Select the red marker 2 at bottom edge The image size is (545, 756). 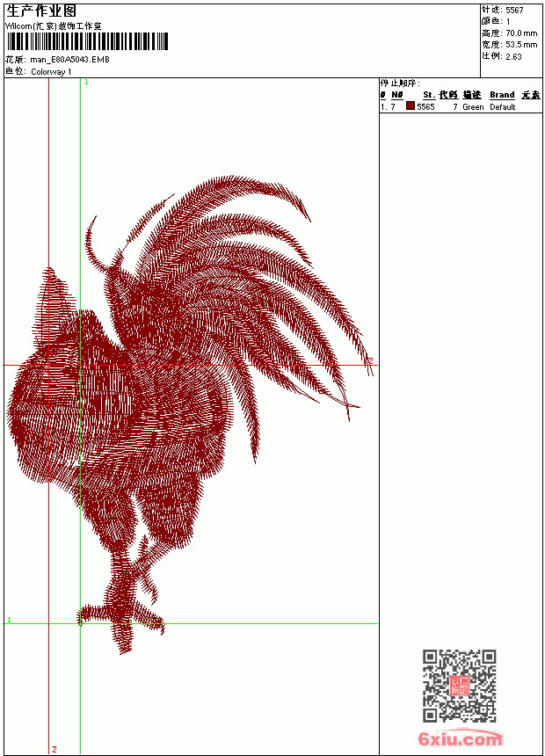pos(54,749)
